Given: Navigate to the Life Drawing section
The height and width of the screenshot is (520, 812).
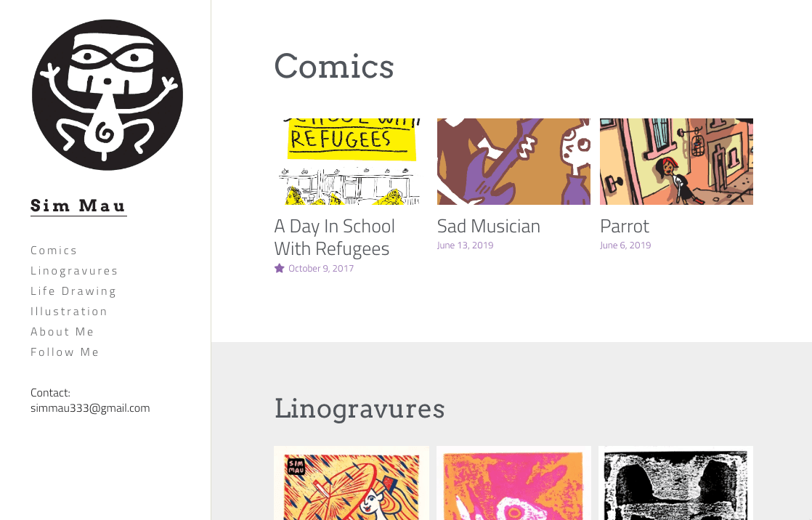Looking at the screenshot, I should point(73,291).
